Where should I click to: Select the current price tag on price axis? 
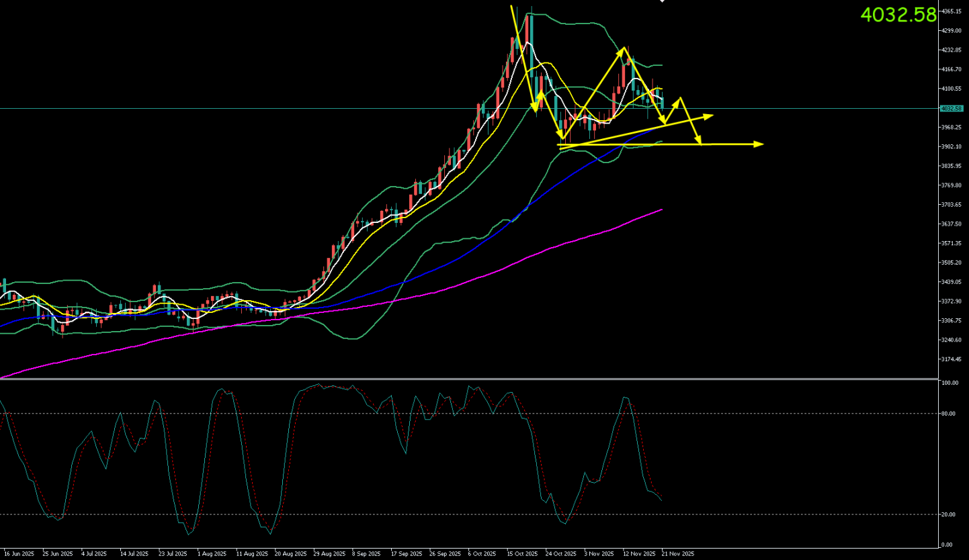(x=952, y=108)
